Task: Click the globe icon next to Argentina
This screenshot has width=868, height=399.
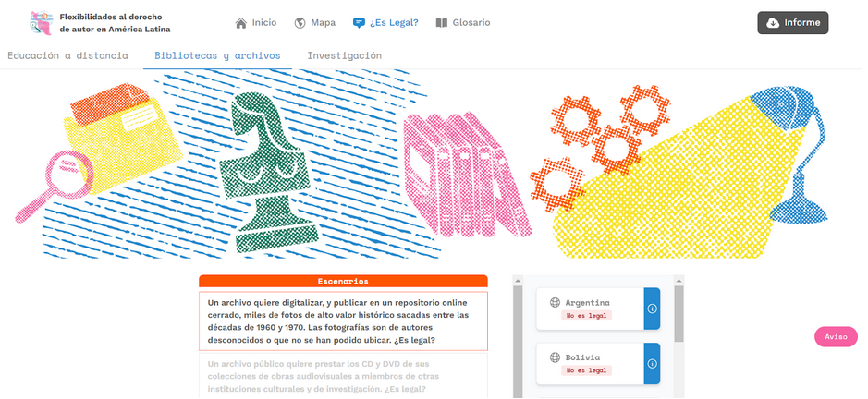Action: click(x=555, y=303)
